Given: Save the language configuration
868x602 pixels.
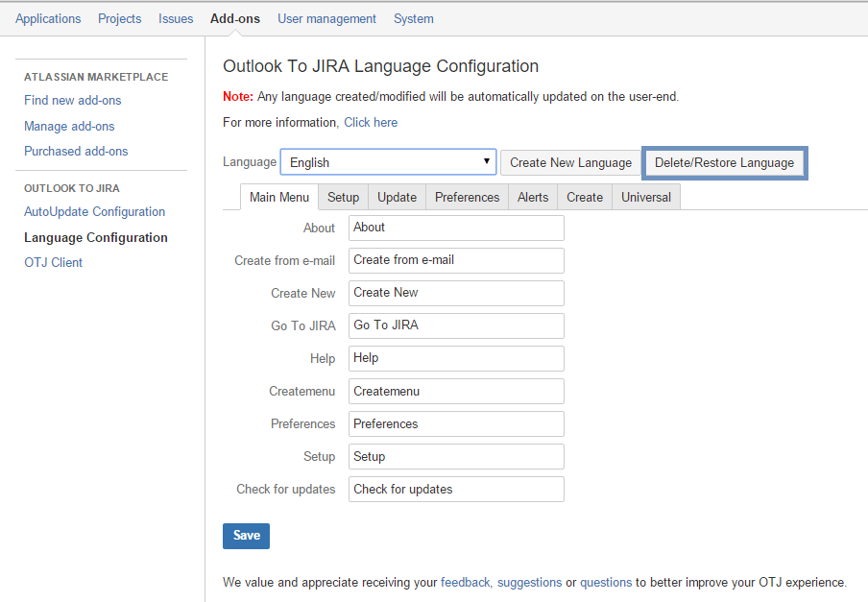Looking at the screenshot, I should click(x=247, y=536).
